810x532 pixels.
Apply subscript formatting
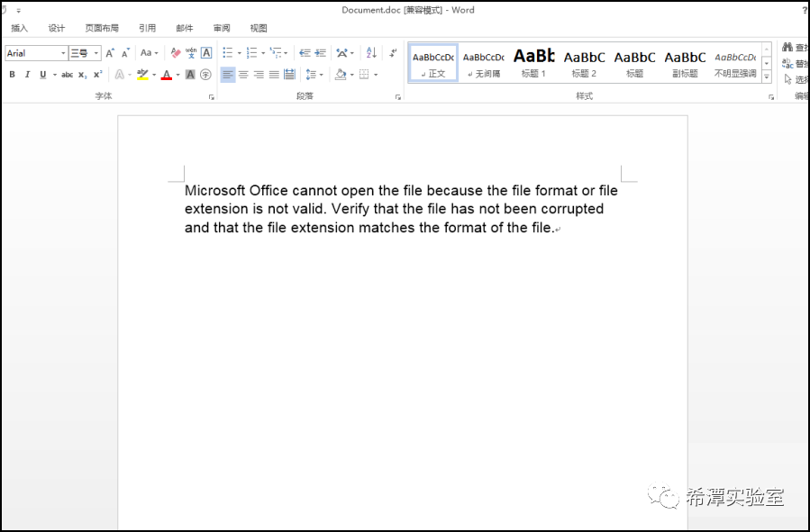[83, 75]
